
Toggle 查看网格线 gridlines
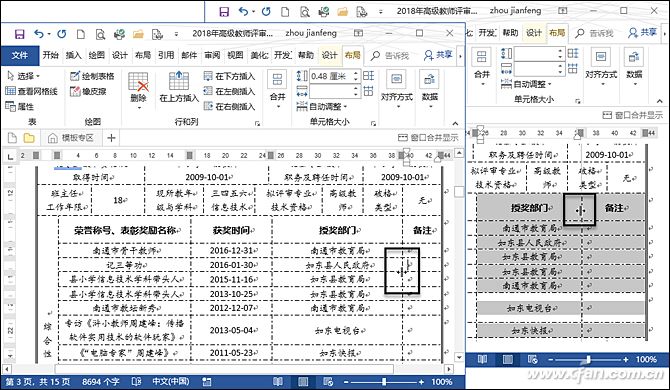[31, 91]
